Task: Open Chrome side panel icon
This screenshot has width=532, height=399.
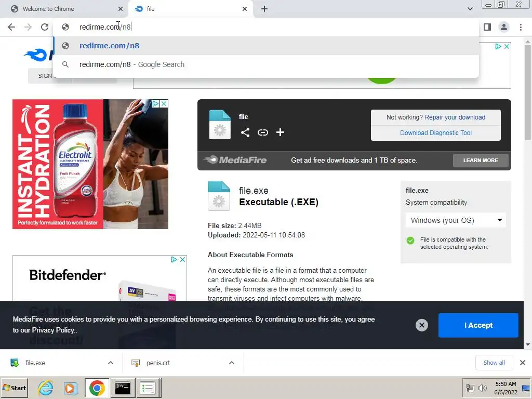Action: (487, 27)
